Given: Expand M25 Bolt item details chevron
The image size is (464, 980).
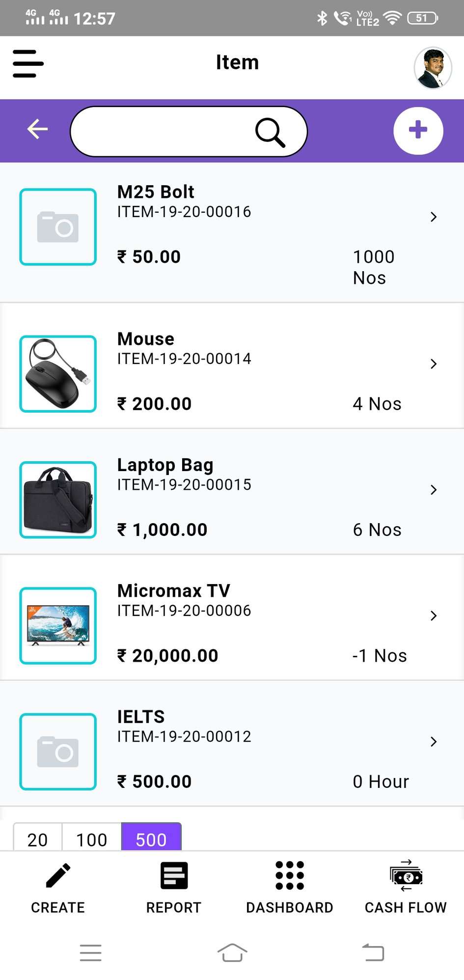Looking at the screenshot, I should pos(433,217).
